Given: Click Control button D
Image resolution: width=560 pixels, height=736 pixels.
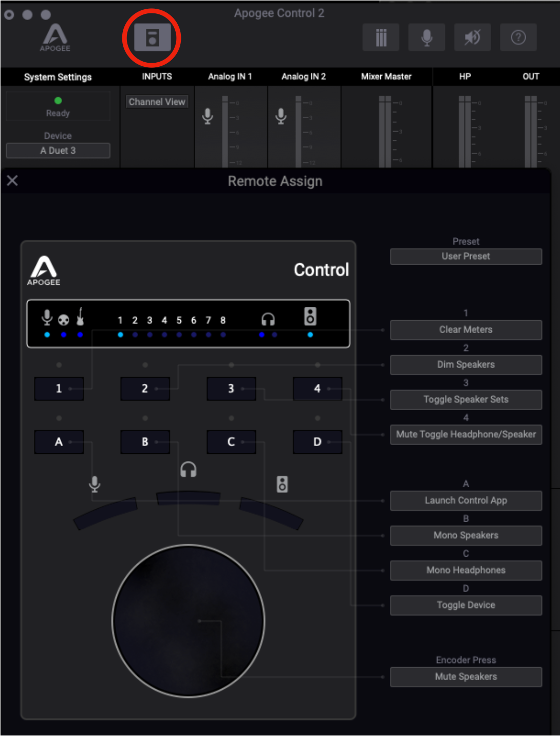Looking at the screenshot, I should [x=318, y=442].
